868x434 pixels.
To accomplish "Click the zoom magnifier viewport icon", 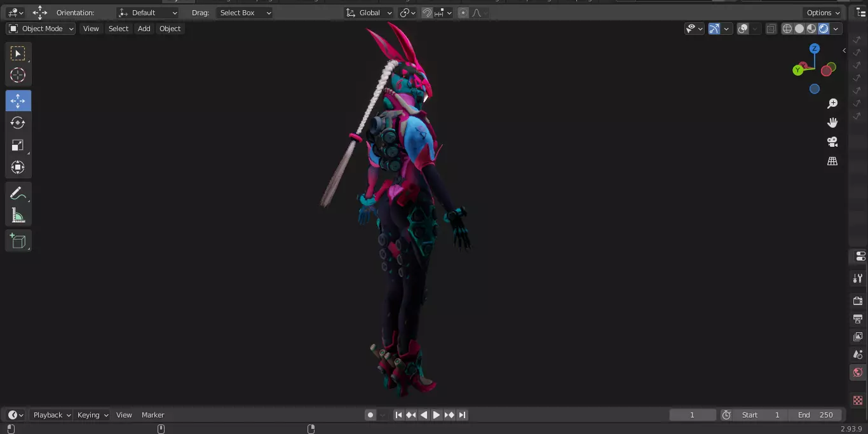I will 832,104.
